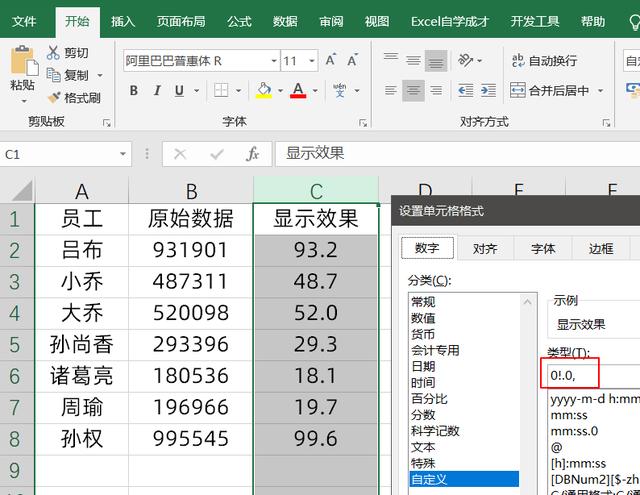
Task: Open Copy dropdown arrow
Action: 100,75
